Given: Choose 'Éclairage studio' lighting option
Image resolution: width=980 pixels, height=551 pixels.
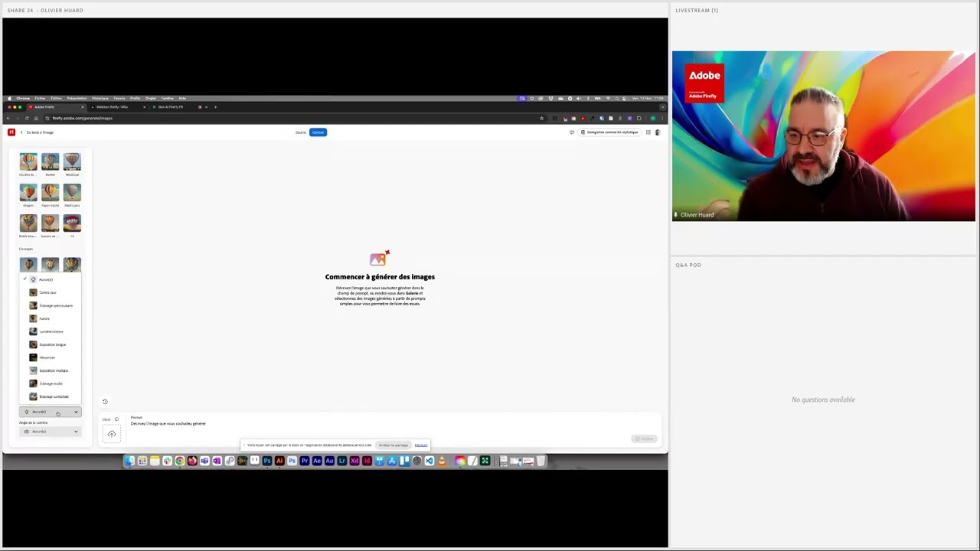Looking at the screenshot, I should (50, 383).
